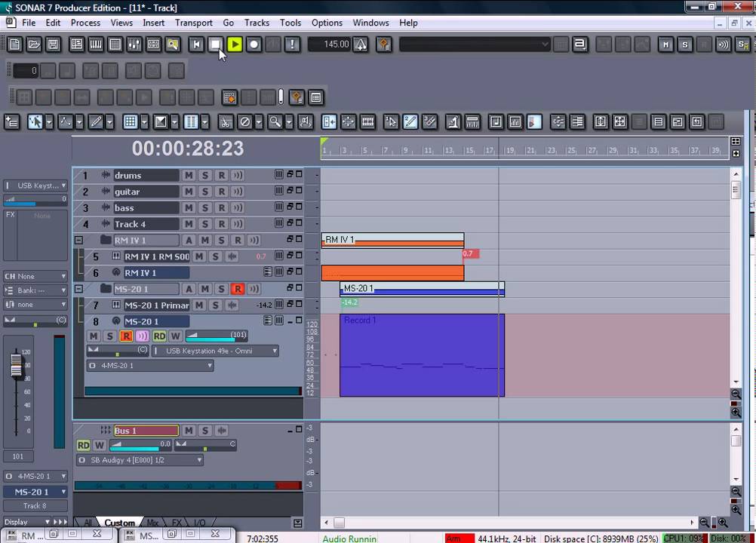This screenshot has width=756, height=543.
Task: Toggle Read automation RD on track 8
Action: point(160,336)
